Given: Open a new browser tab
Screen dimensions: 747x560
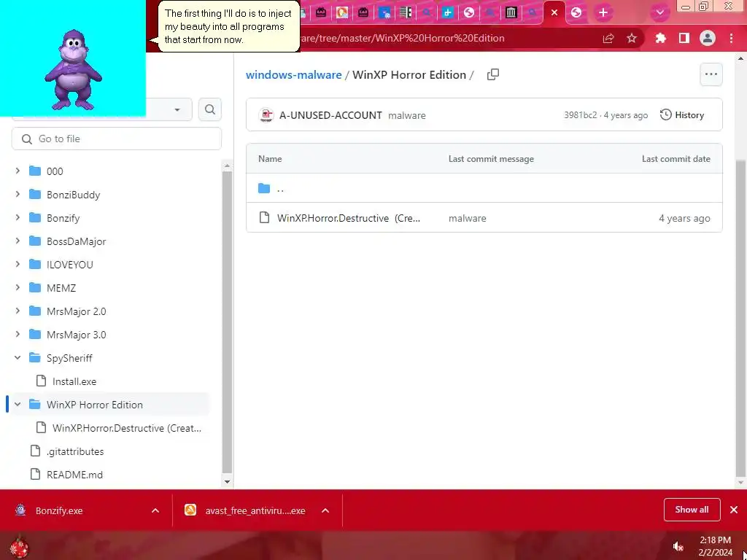Looking at the screenshot, I should pos(603,13).
